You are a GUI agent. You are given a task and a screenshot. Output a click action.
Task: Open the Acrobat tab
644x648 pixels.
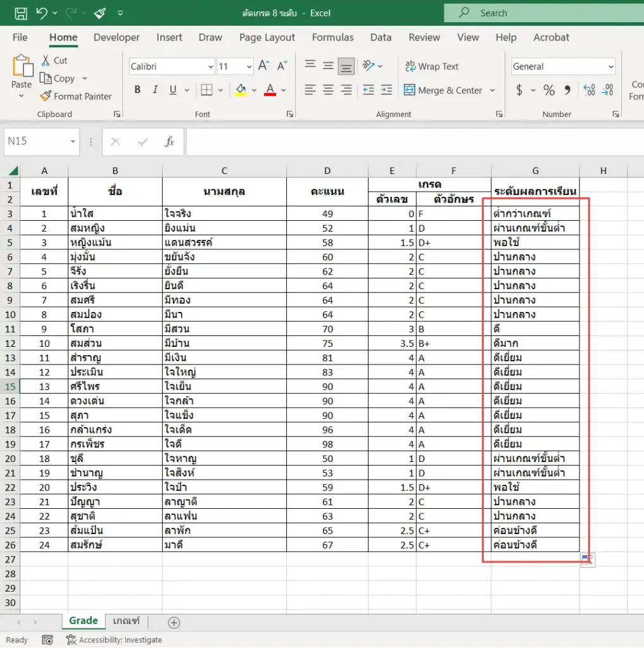(x=551, y=37)
